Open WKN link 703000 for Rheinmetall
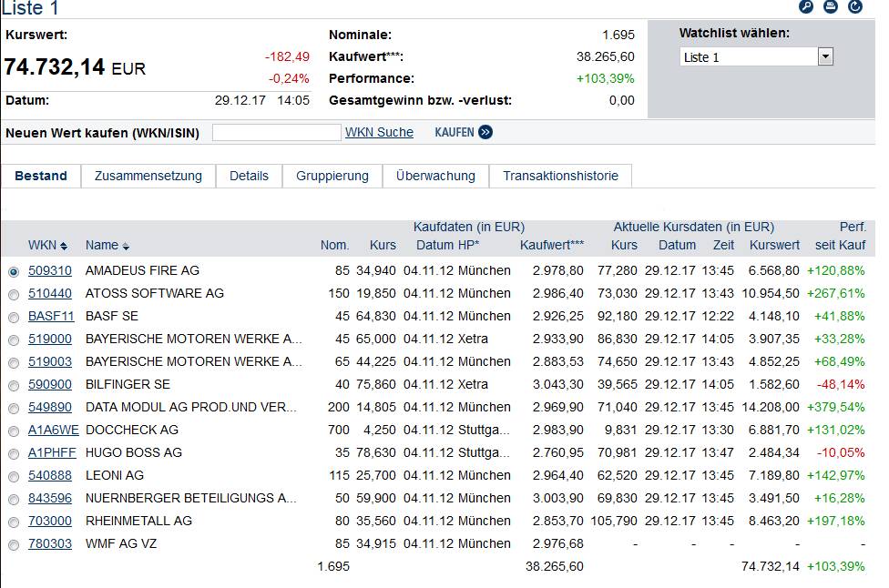This screenshot has width=889, height=588. (49, 521)
